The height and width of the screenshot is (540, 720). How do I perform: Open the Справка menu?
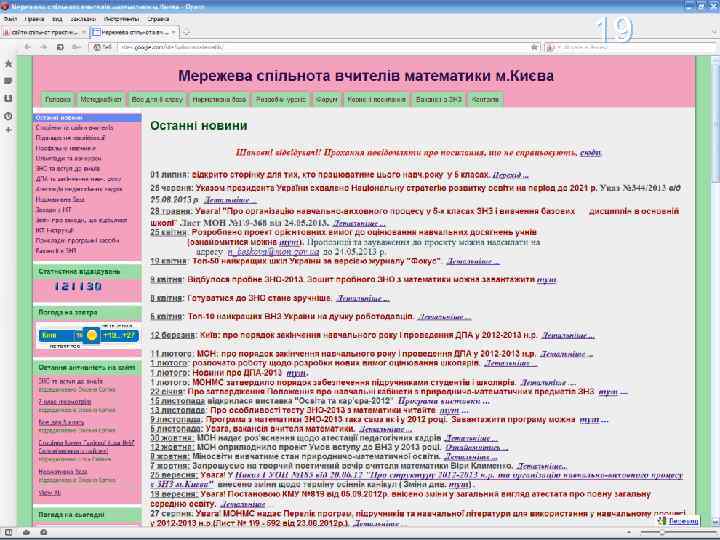tap(158, 19)
